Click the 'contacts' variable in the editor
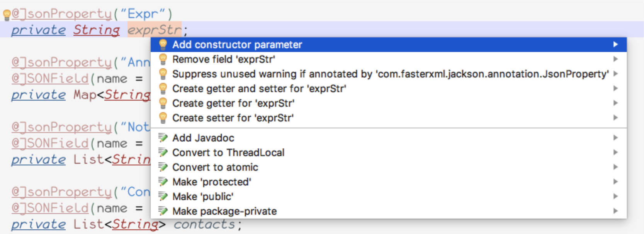The height and width of the screenshot is (234, 644). 204,224
